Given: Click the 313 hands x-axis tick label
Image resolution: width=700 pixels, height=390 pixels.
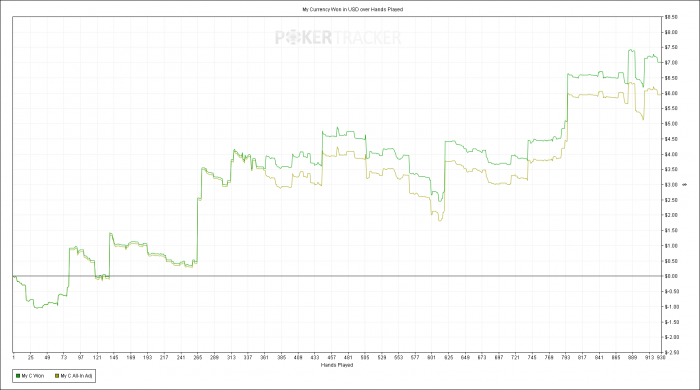Looking at the screenshot, I should [x=231, y=358].
